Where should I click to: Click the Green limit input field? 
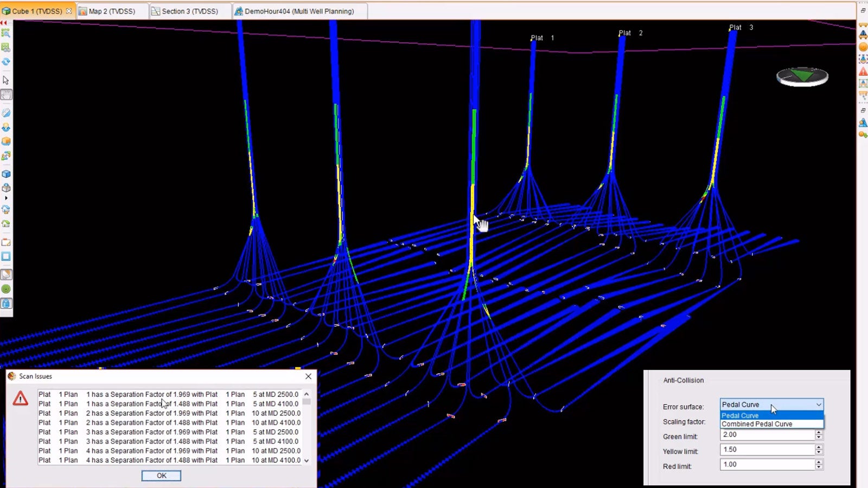768,434
